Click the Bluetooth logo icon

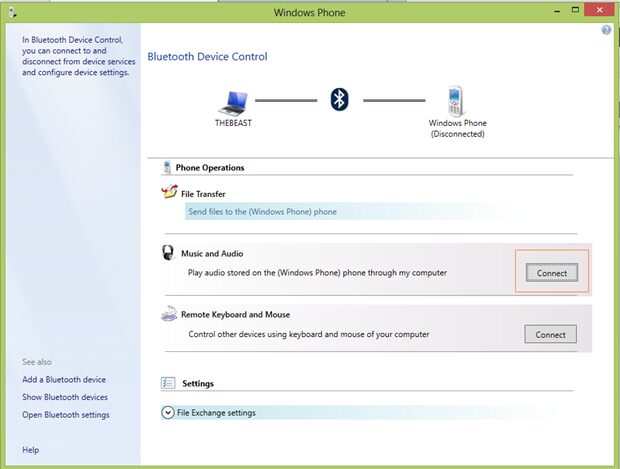tap(339, 99)
